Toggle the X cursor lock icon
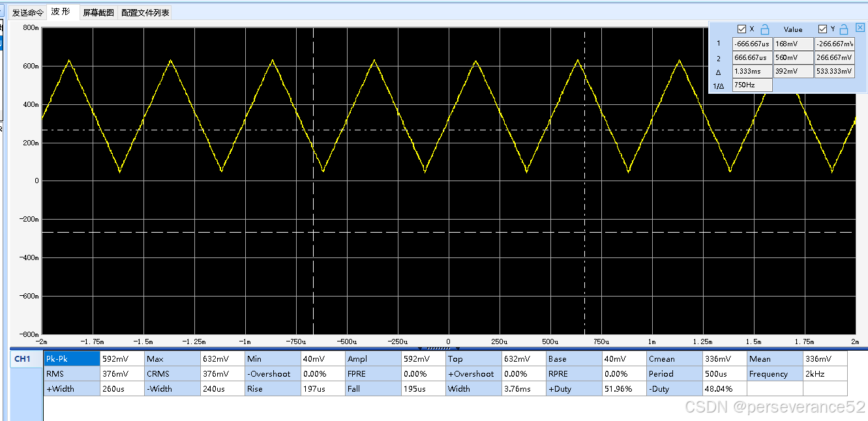The height and width of the screenshot is (421, 868). tap(765, 29)
